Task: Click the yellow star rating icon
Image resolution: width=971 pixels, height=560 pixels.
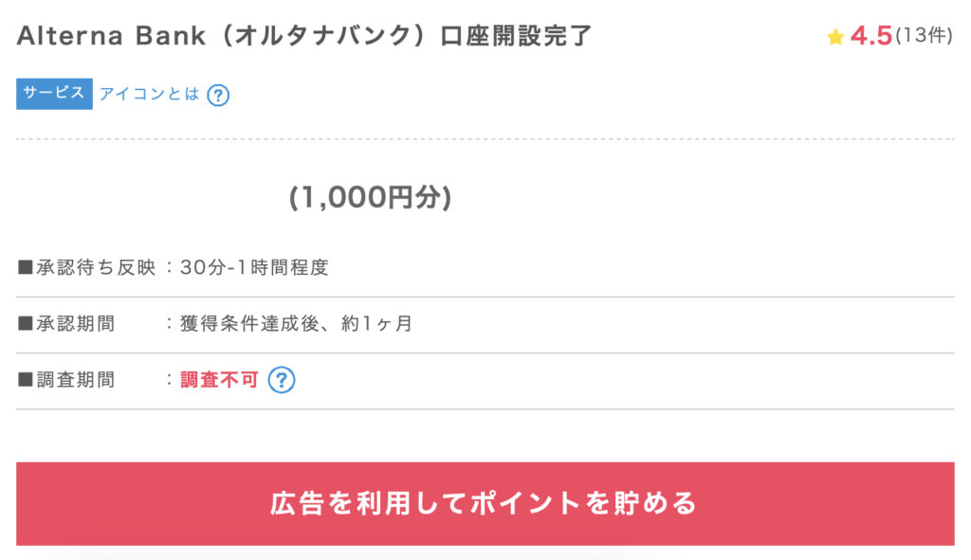Action: [834, 37]
